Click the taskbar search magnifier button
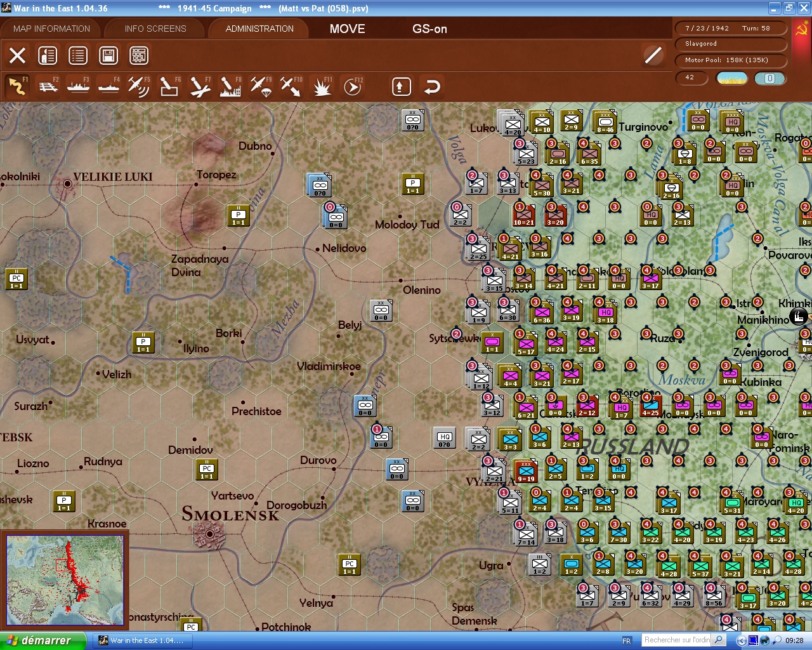Viewport: 812px width, 650px height. pyautogui.click(x=719, y=640)
